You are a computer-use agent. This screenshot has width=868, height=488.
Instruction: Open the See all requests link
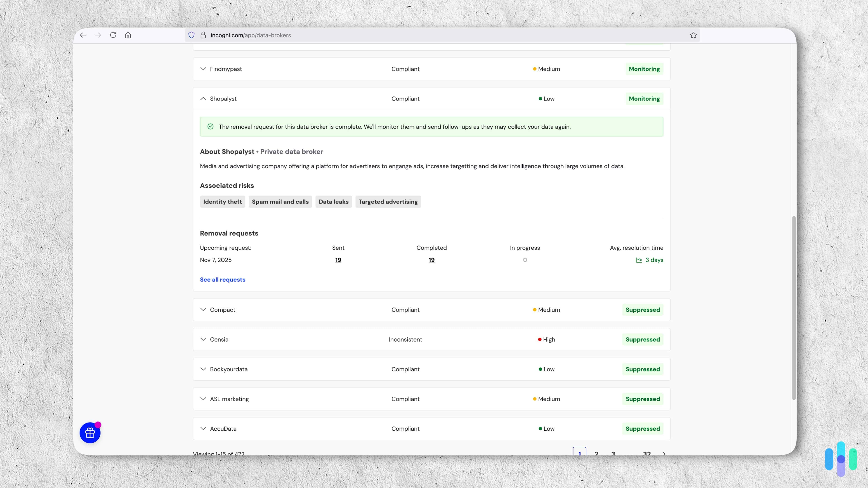click(222, 279)
